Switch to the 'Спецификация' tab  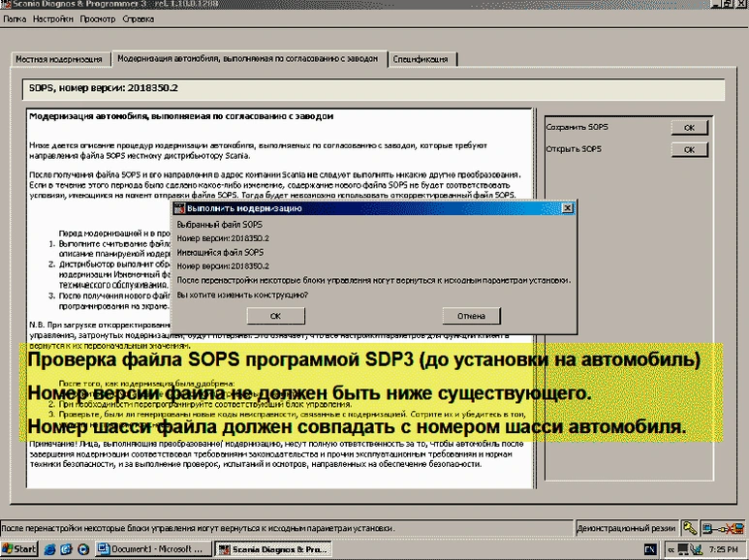point(421,59)
